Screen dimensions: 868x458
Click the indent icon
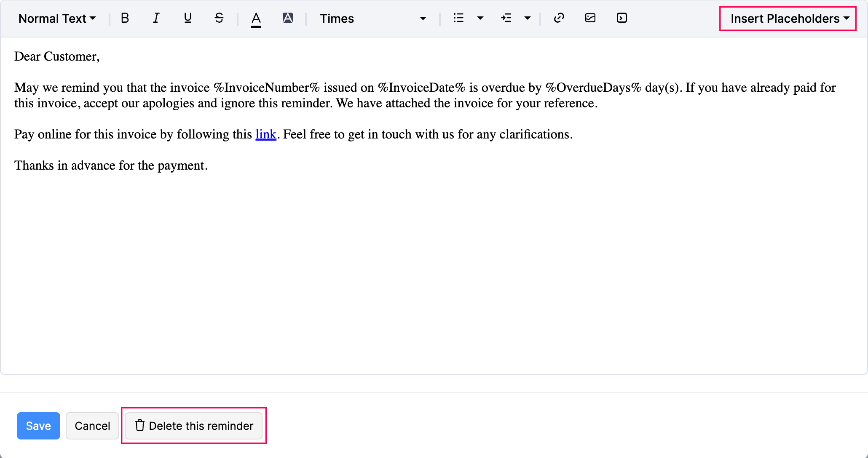click(506, 18)
